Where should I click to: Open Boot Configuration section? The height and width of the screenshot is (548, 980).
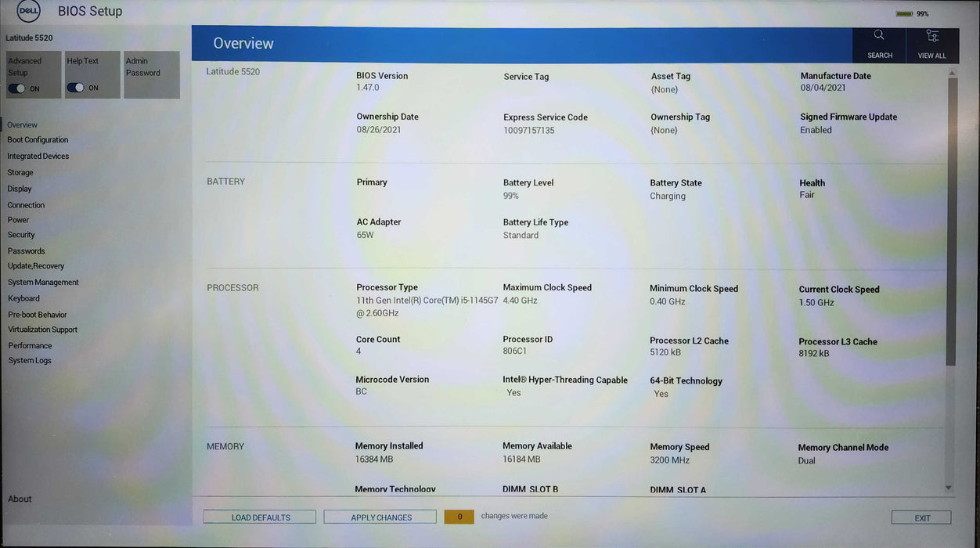pos(38,139)
